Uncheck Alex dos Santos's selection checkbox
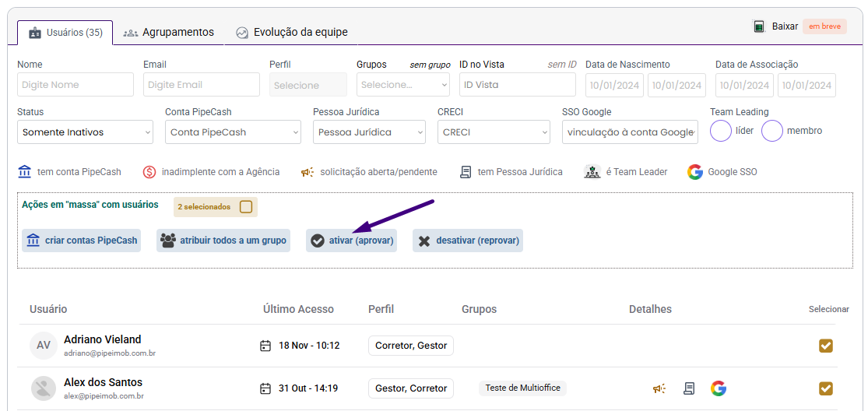Screen dimensions: 868x411 click(826, 389)
